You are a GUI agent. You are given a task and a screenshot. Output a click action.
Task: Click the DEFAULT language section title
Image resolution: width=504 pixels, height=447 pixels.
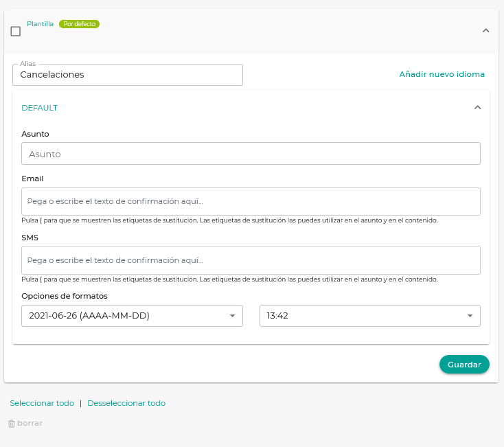click(40, 108)
